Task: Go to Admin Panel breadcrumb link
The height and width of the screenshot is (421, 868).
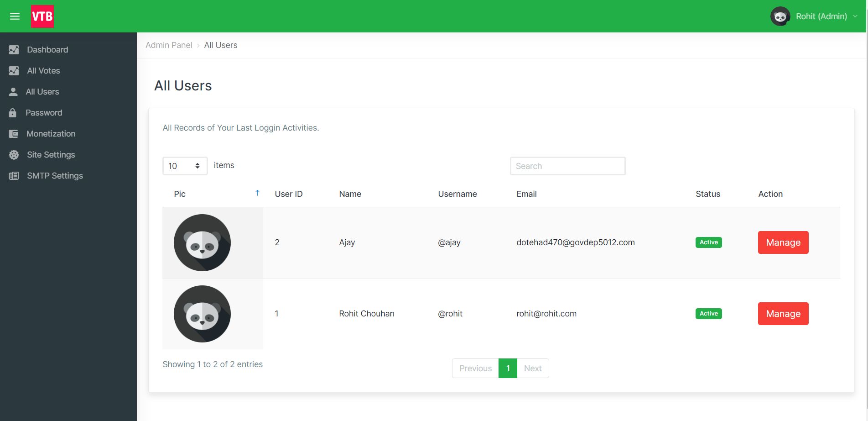Action: 169,45
